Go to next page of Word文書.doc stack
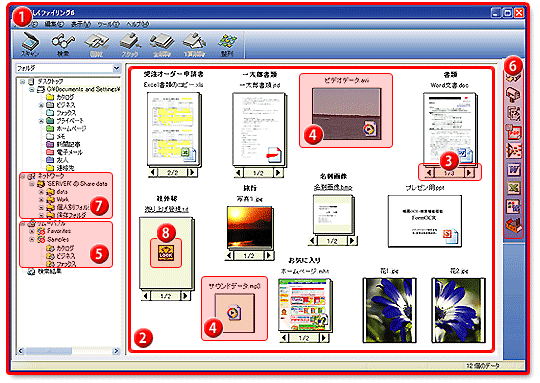This screenshot has width=540, height=383. (x=469, y=173)
